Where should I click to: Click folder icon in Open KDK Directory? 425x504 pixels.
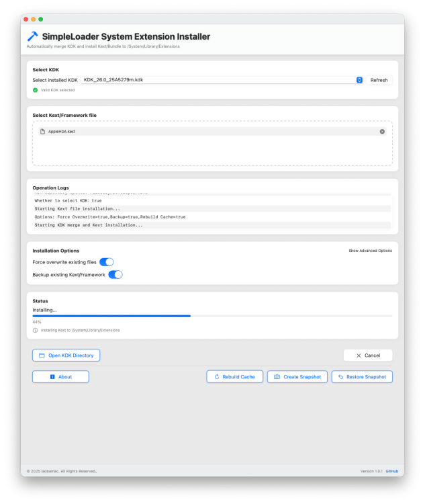42,355
